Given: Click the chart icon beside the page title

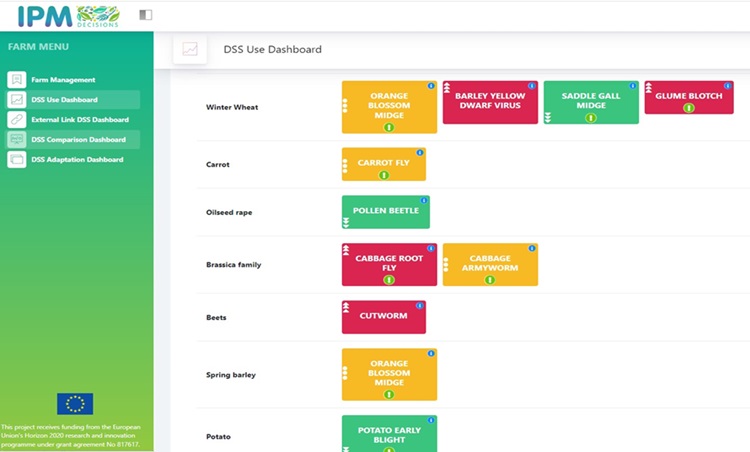Looking at the screenshot, I should tap(190, 49).
